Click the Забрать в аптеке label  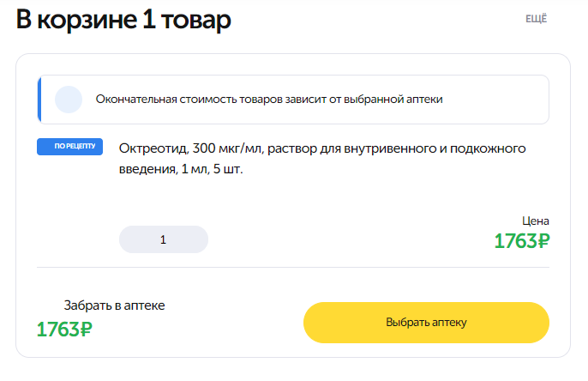pyautogui.click(x=114, y=305)
